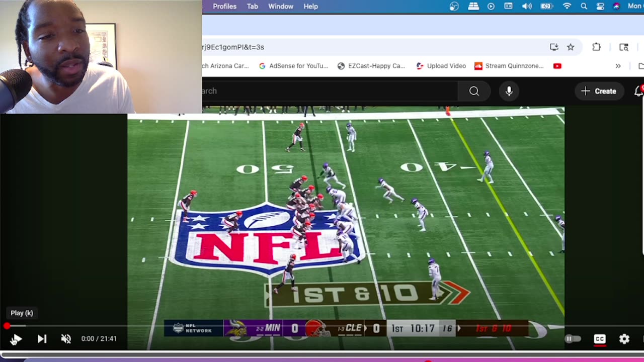Click the YouTube Create button
644x362 pixels.
[x=599, y=91]
